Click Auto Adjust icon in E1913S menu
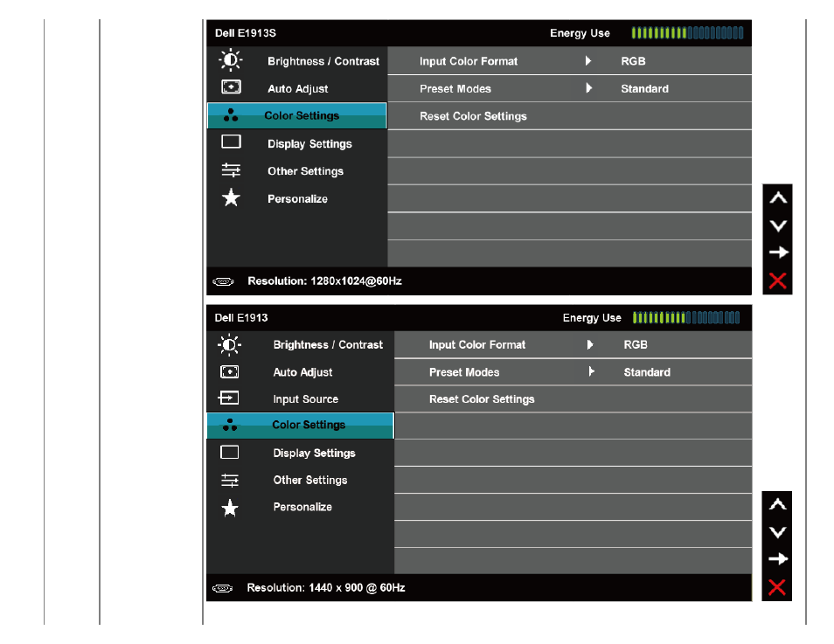The image size is (834, 644). pyautogui.click(x=231, y=87)
